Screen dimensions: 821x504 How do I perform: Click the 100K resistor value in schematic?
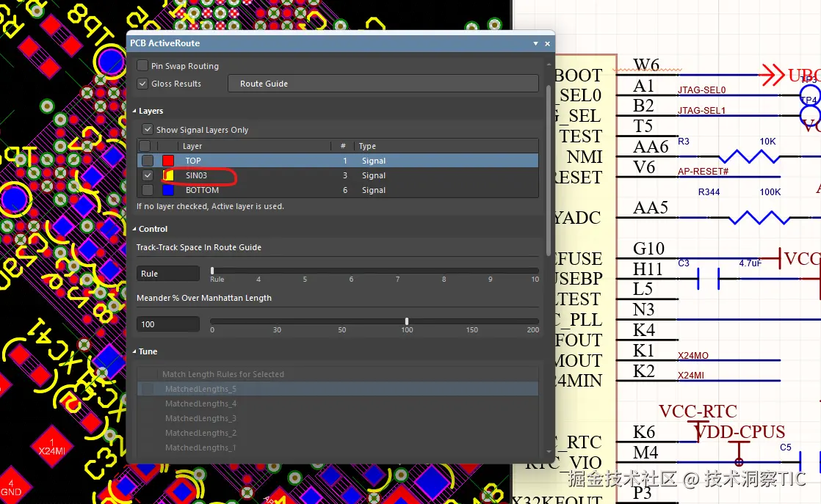pos(770,192)
